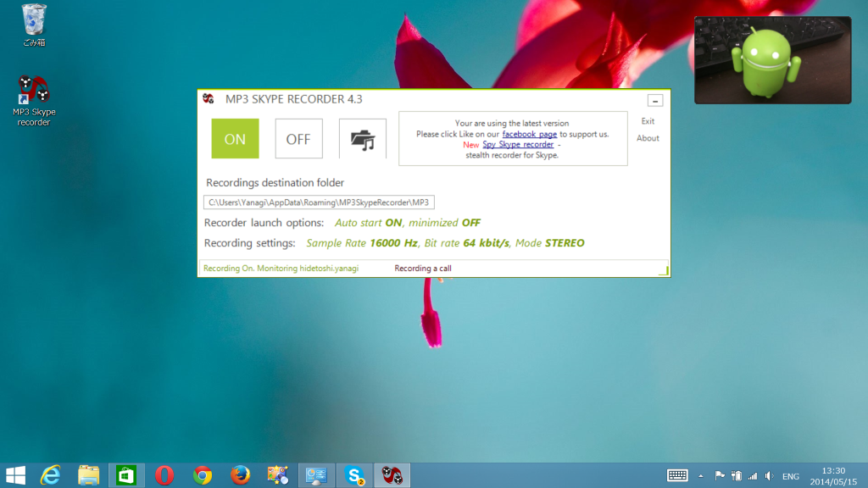This screenshot has height=488, width=868.
Task: Open the Spy Skype recorder link
Action: pyautogui.click(x=518, y=144)
